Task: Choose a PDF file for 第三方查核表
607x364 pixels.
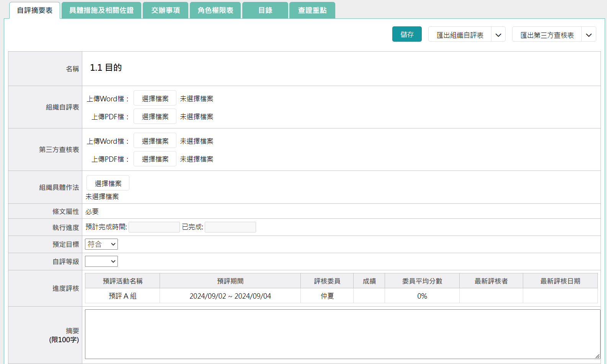Action: (x=155, y=159)
